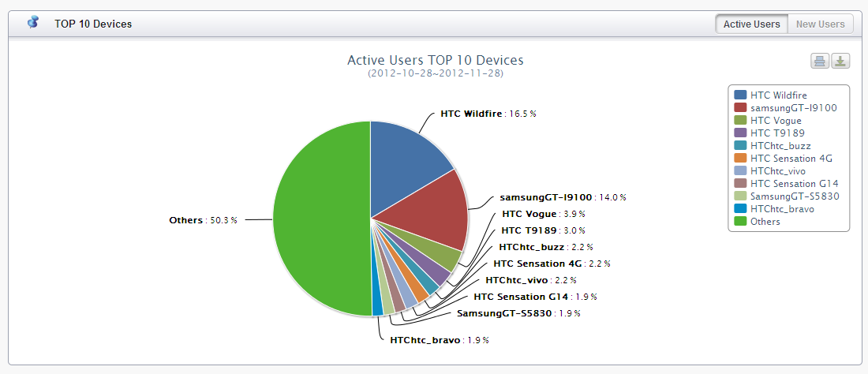
Task: Toggle HTC Sensation G14 legend entry
Action: [x=786, y=184]
